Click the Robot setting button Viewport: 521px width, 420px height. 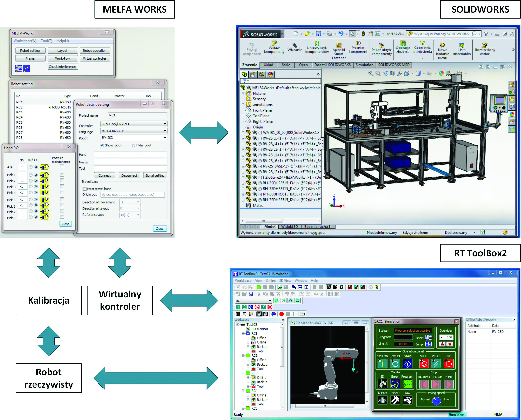coord(30,51)
